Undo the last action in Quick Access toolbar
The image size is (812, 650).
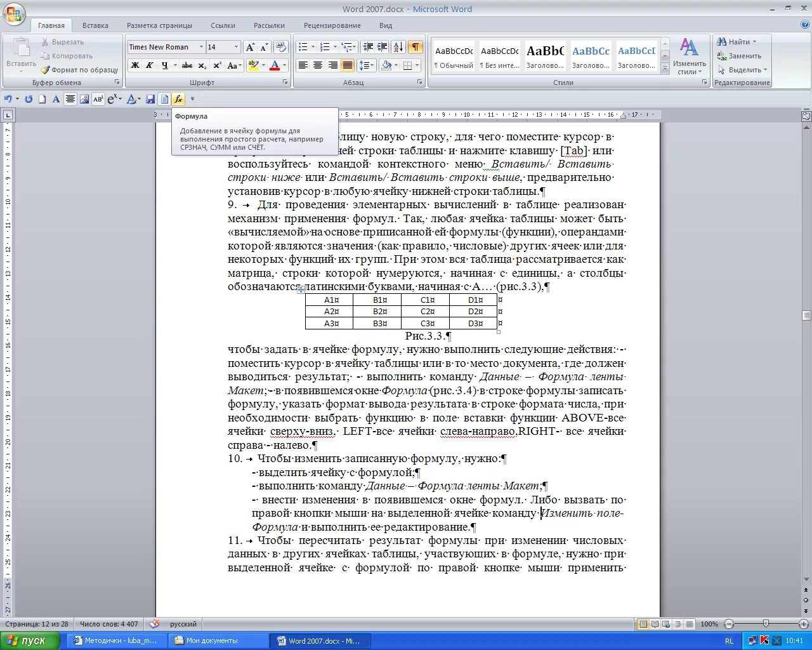8,99
